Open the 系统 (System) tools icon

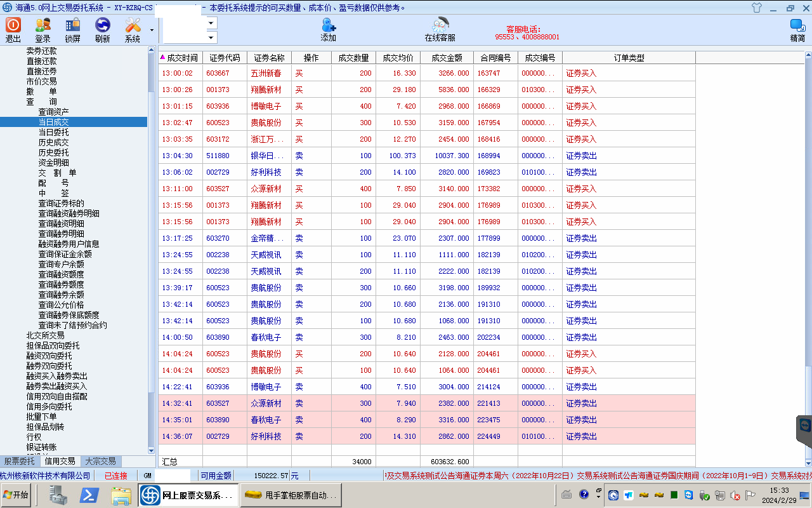click(x=133, y=29)
